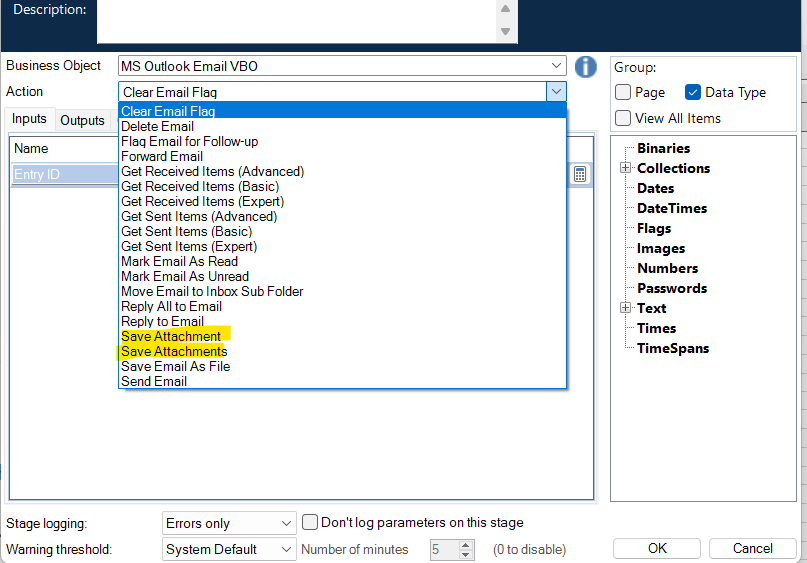
Task: Click inside the Description text box
Action: click(x=297, y=21)
